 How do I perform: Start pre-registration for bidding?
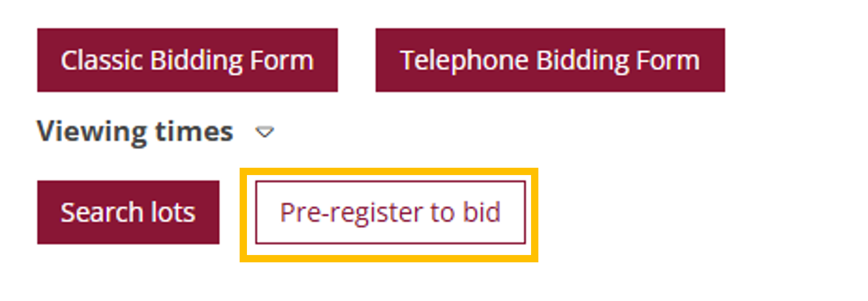390,212
